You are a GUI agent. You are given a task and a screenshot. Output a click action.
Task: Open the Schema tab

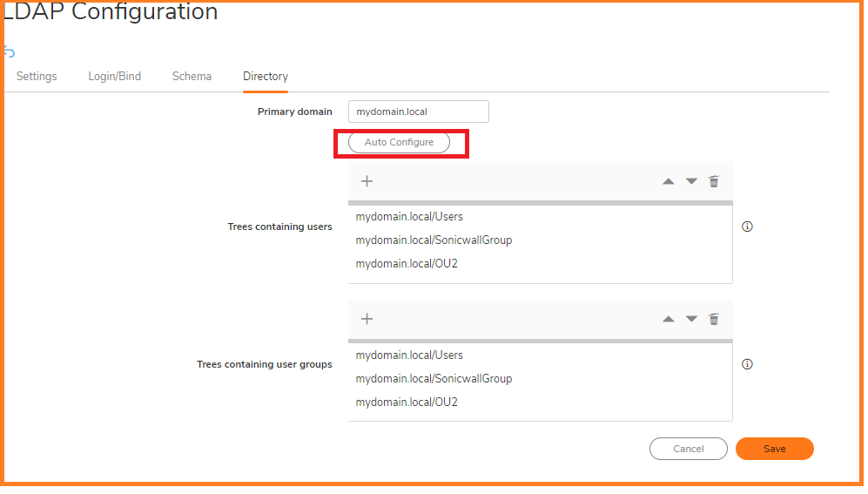coord(192,77)
